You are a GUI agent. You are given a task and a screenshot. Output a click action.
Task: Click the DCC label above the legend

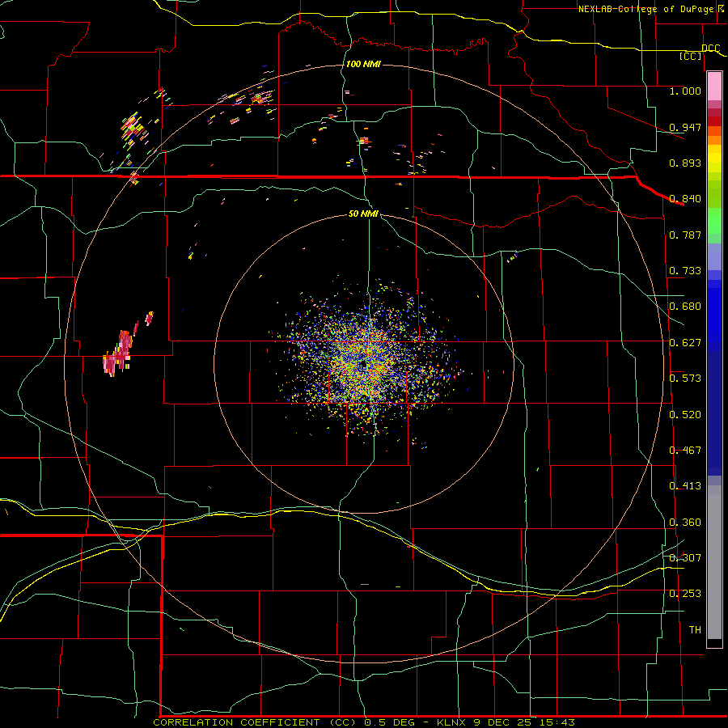tap(711, 48)
